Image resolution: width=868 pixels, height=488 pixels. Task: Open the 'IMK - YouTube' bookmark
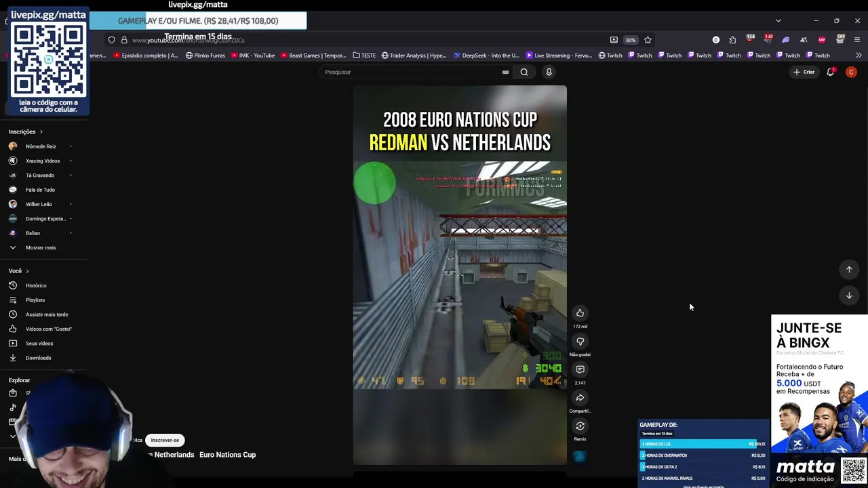tap(253, 56)
